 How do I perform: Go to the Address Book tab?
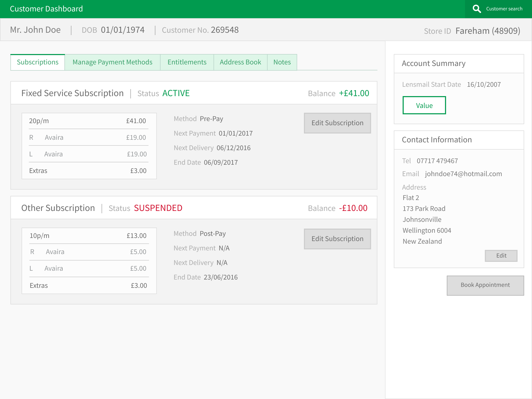(240, 62)
